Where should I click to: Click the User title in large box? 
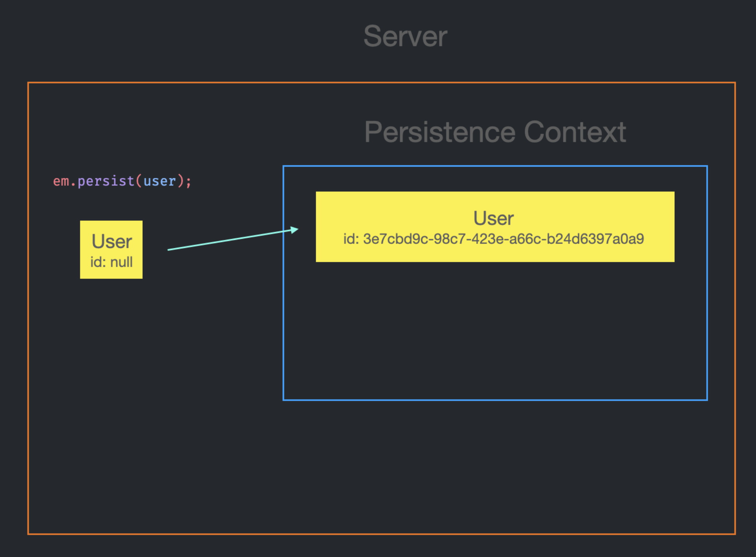click(493, 218)
